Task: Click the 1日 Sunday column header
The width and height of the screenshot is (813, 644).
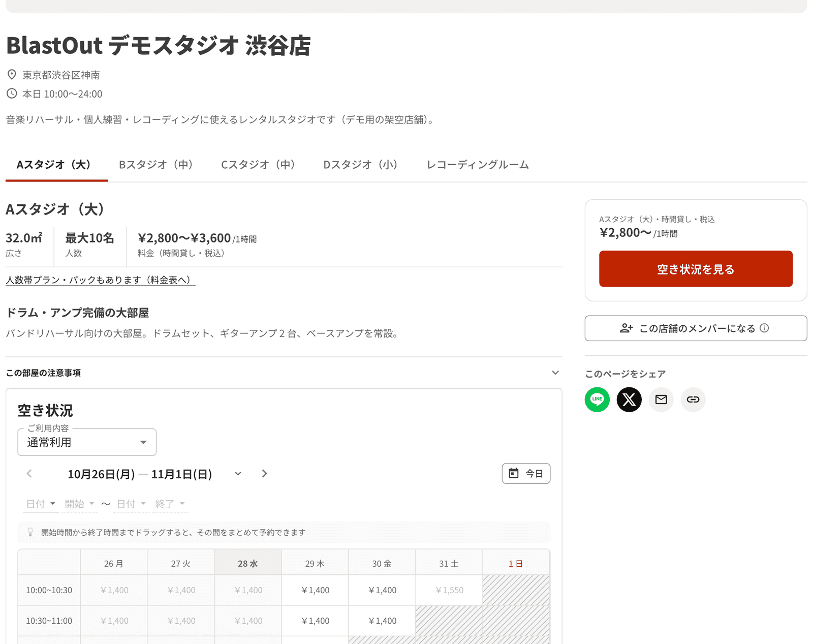Action: click(x=516, y=563)
